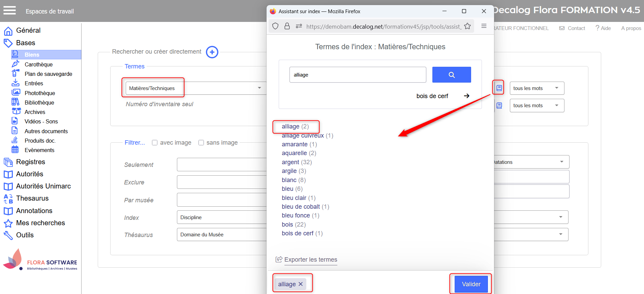Select Thesaurus in the left menu
This screenshot has width=644, height=294.
point(32,198)
